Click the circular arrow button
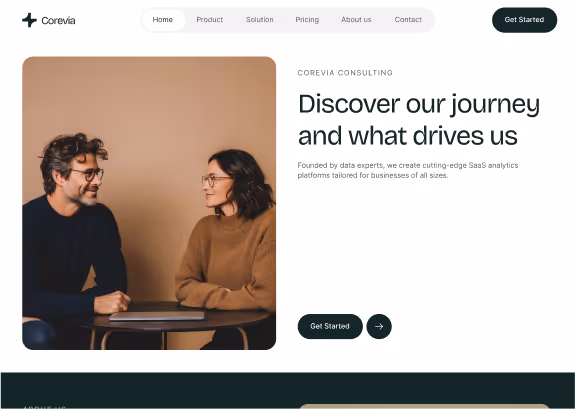This screenshot has width=575, height=409. click(x=379, y=326)
